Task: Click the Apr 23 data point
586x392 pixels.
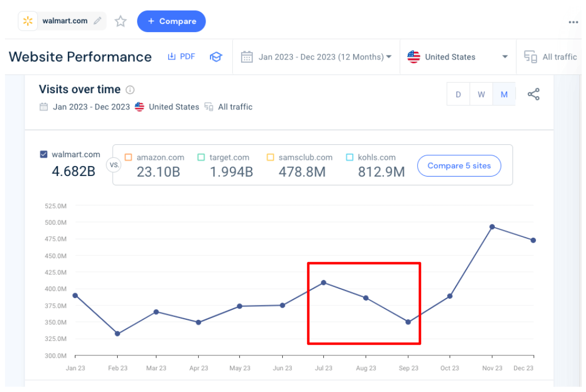Action: click(x=198, y=322)
